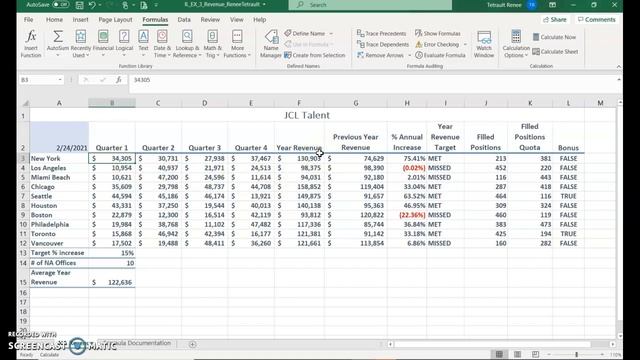Open the Math & Trig functions
Screen dimensions: 640x360
[x=213, y=44]
